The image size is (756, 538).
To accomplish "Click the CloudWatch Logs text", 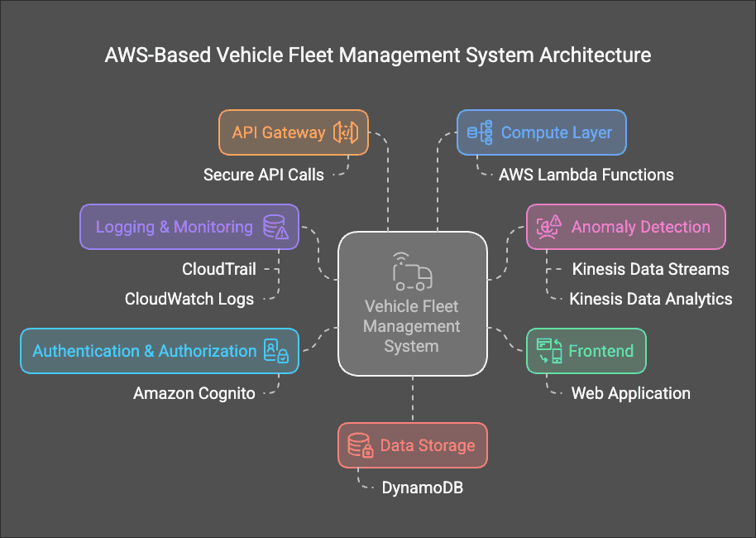I will tap(189, 299).
